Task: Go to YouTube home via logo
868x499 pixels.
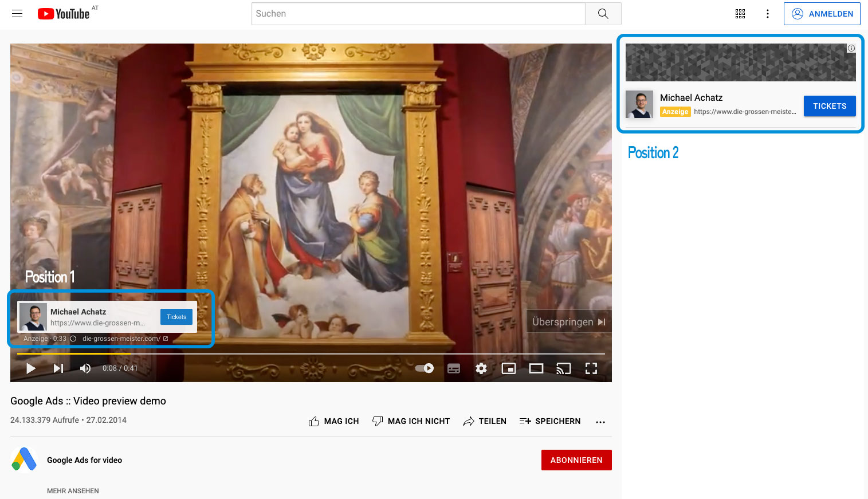Action: click(x=64, y=14)
